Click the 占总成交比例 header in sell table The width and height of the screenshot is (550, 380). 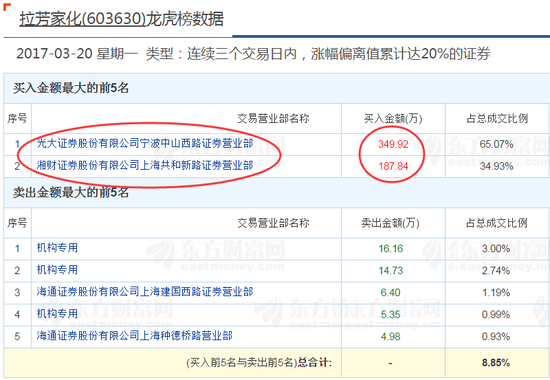[497, 223]
